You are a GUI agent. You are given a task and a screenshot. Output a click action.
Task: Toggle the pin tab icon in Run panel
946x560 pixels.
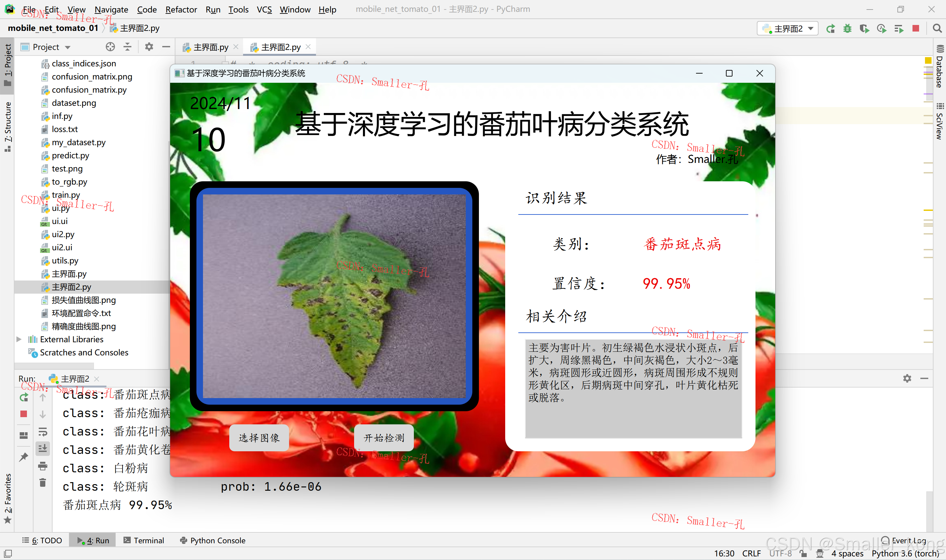(x=23, y=457)
